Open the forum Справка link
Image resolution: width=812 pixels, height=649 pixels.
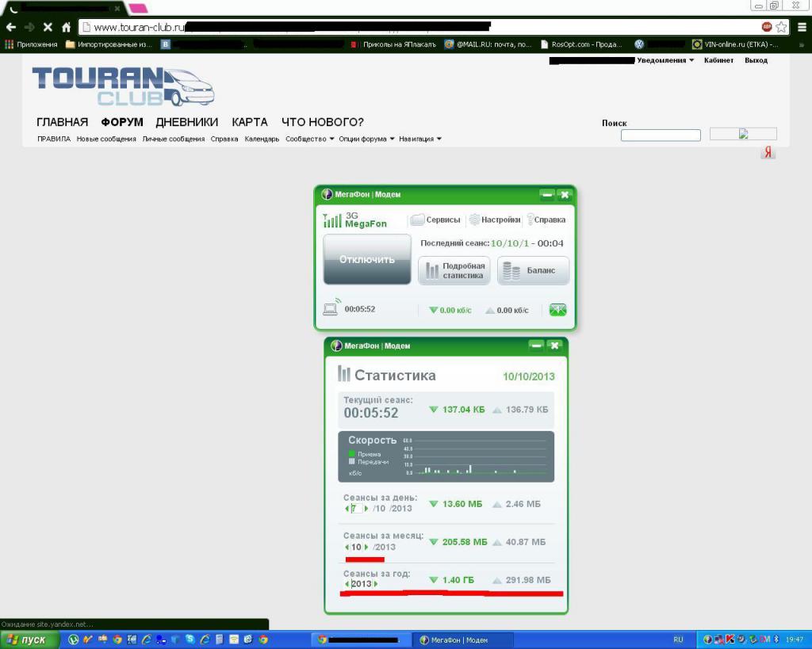[x=224, y=139]
